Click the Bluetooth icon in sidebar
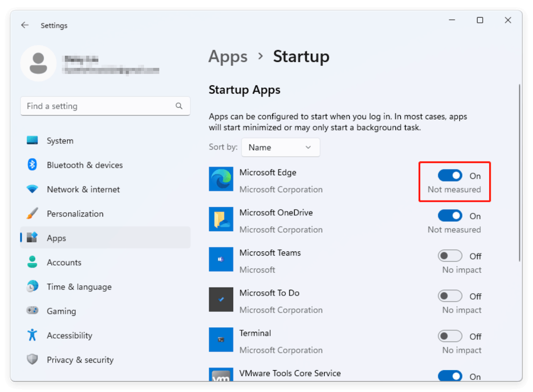The image size is (533, 392). coord(33,165)
